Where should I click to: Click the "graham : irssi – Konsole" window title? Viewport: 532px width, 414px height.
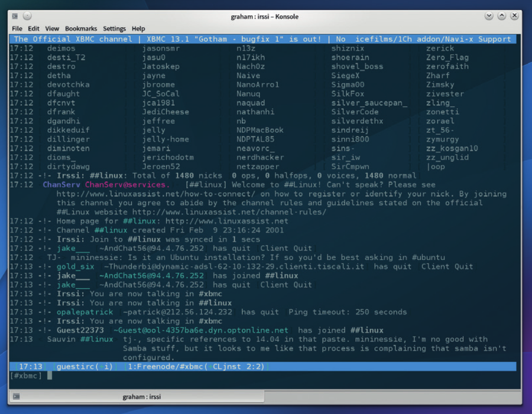click(265, 17)
